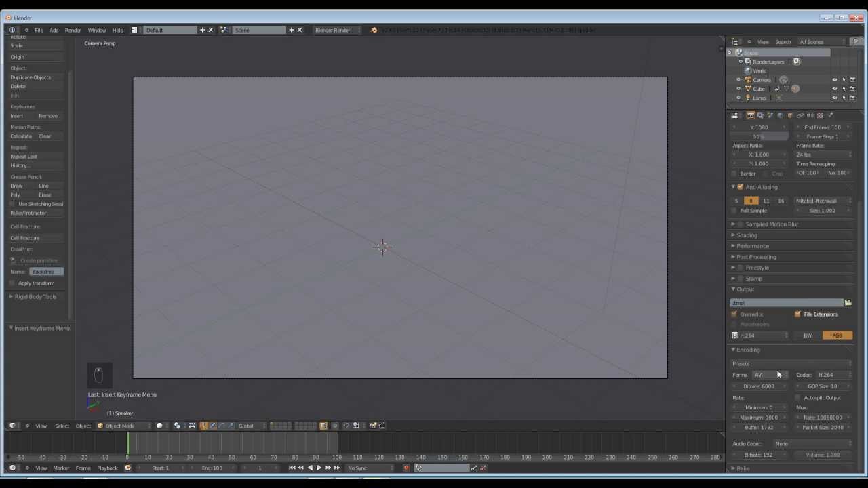868x488 pixels.
Task: Click the Blender info editor icon
Action: (x=13, y=30)
